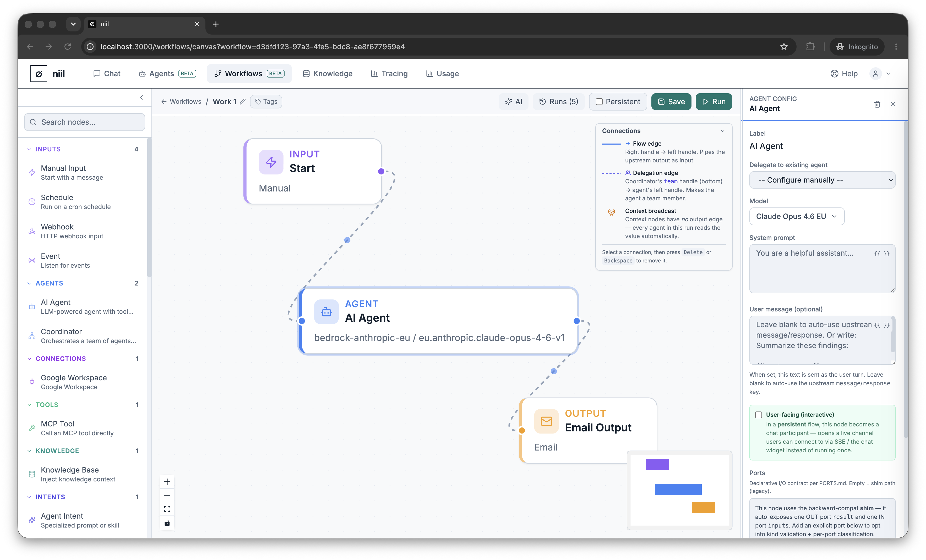Collapse the TOOLS section
The image size is (926, 560).
(29, 404)
